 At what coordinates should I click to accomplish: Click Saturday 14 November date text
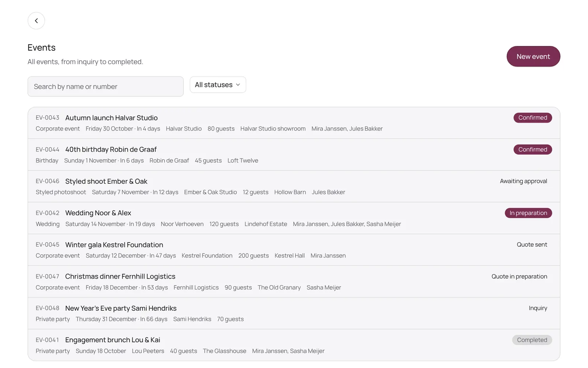(x=95, y=224)
